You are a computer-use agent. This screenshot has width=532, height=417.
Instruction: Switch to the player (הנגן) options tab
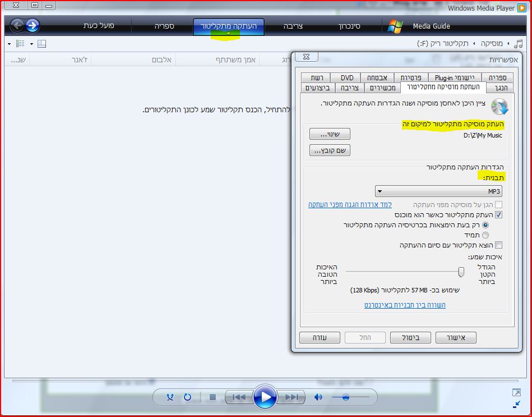501,88
